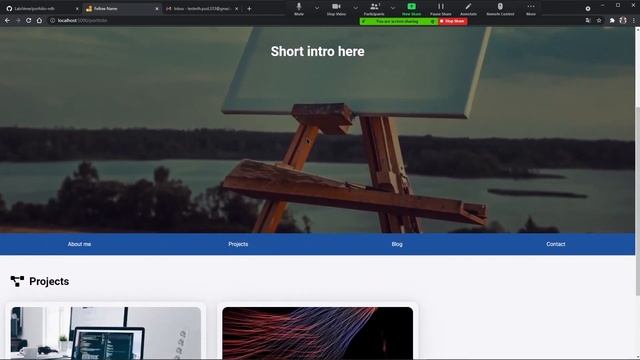Go to About me section
Screen dimensions: 640x360
click(79, 244)
